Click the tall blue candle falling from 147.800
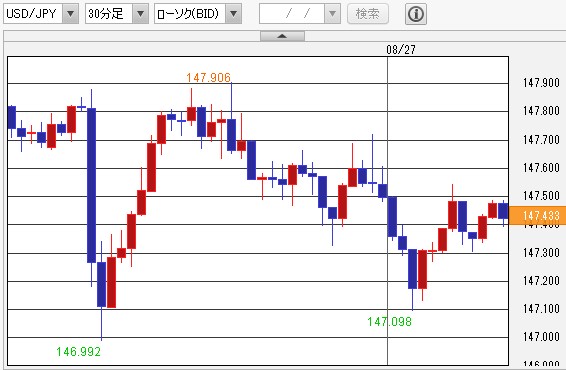The width and height of the screenshot is (566, 370). click(92, 185)
